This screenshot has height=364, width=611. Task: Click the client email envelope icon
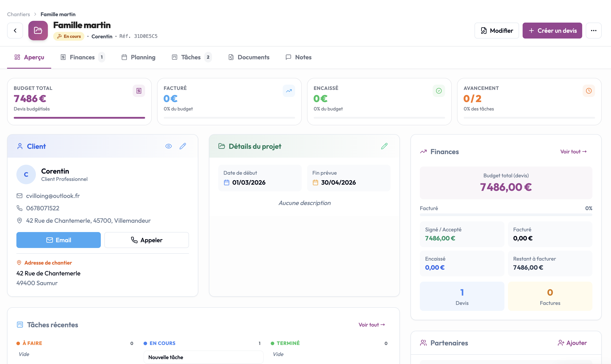19,196
